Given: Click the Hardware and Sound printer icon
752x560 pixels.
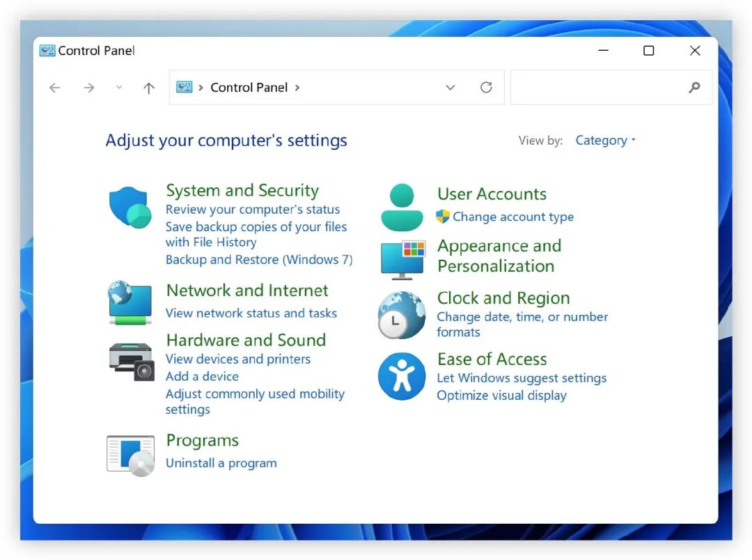Looking at the screenshot, I should [x=130, y=360].
